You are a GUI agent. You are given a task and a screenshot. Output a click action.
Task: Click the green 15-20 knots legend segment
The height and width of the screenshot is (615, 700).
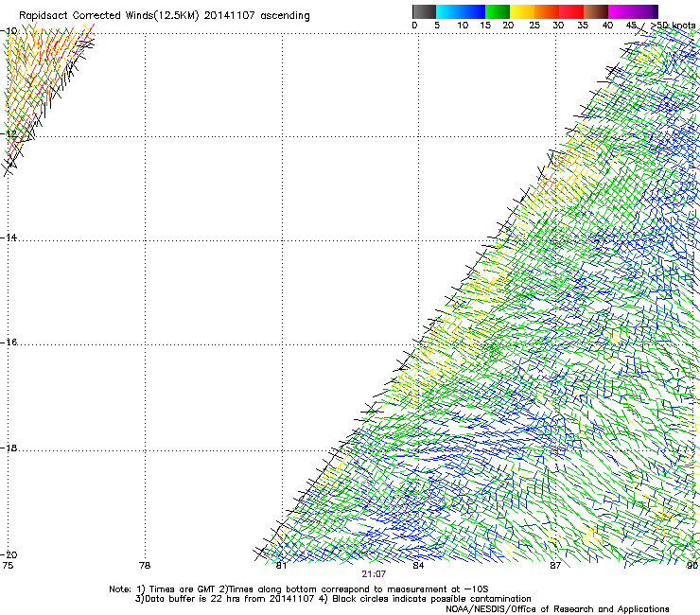[x=498, y=11]
